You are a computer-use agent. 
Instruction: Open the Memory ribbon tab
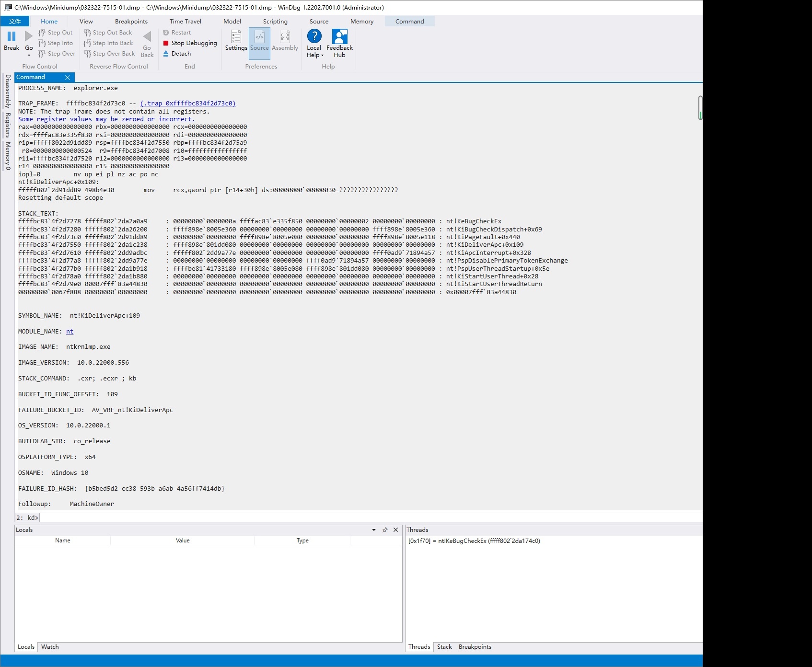[x=362, y=22]
